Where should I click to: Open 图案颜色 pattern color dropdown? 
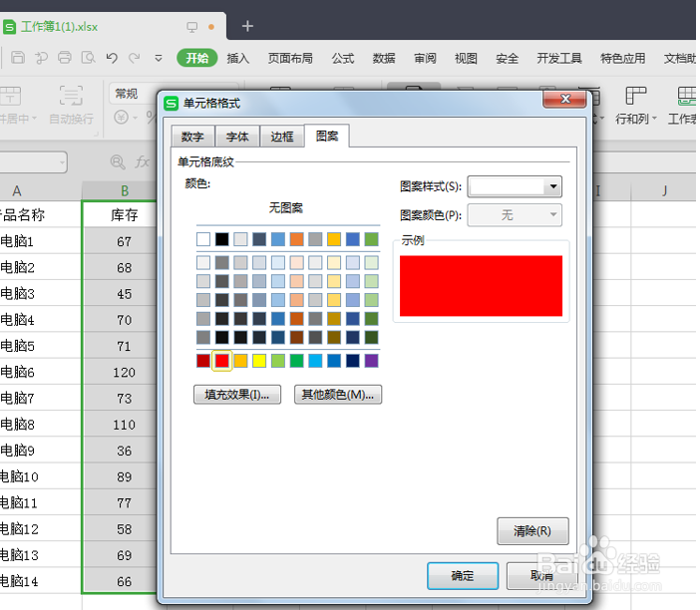pyautogui.click(x=515, y=215)
